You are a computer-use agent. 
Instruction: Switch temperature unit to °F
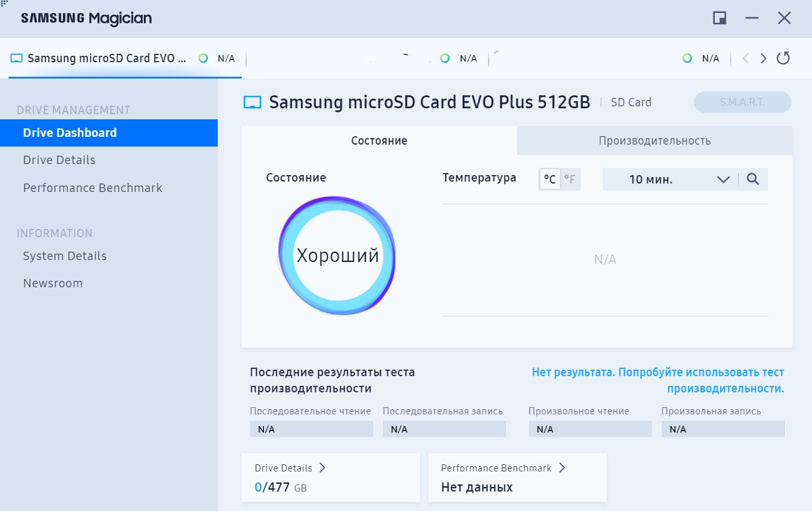click(570, 179)
